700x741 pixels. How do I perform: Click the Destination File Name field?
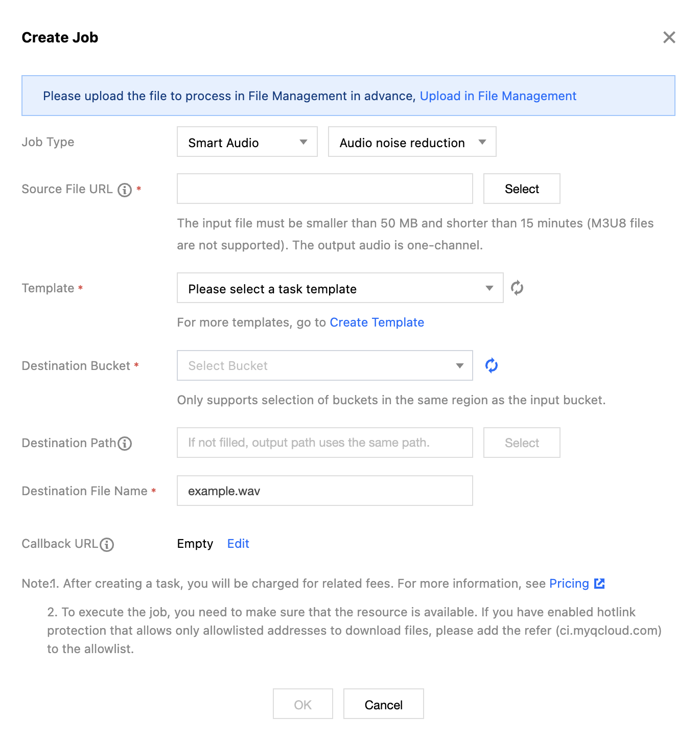(324, 491)
